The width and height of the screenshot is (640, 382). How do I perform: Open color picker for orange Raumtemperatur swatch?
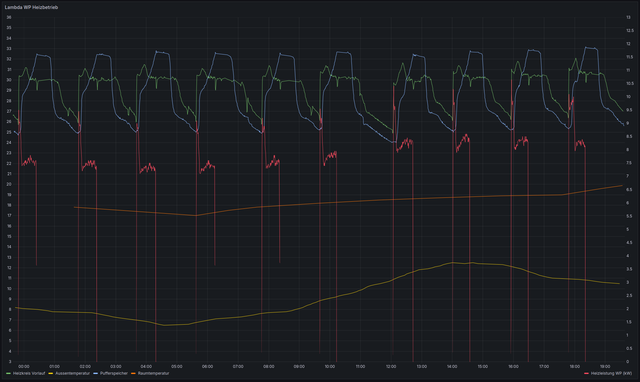tap(133, 373)
